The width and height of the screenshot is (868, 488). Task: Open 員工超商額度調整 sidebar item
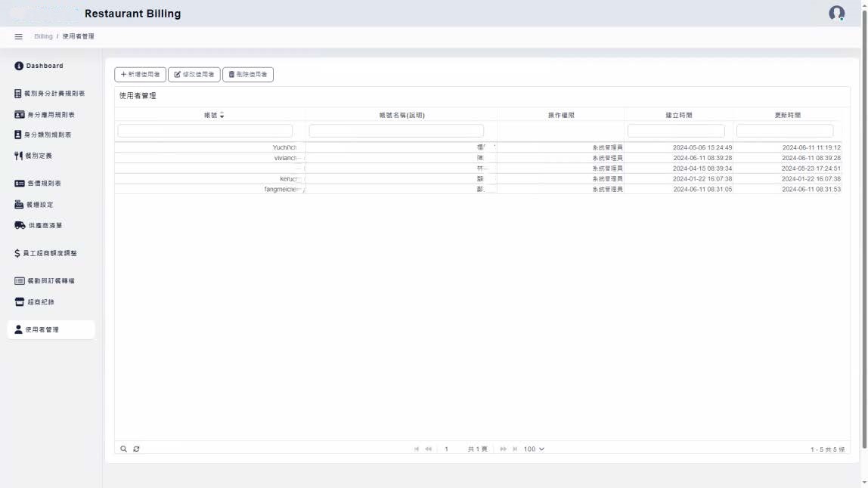tap(49, 253)
